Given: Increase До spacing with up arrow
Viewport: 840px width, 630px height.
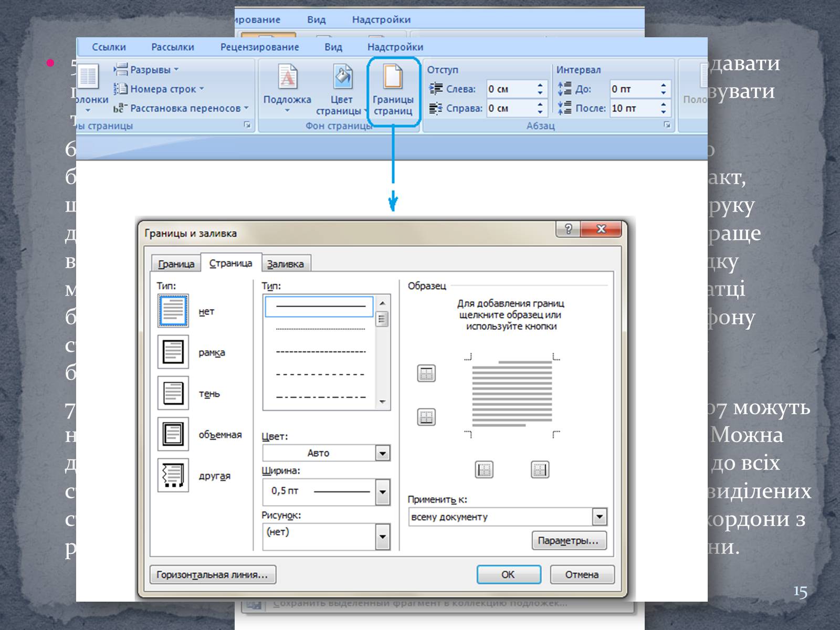Looking at the screenshot, I should (664, 85).
